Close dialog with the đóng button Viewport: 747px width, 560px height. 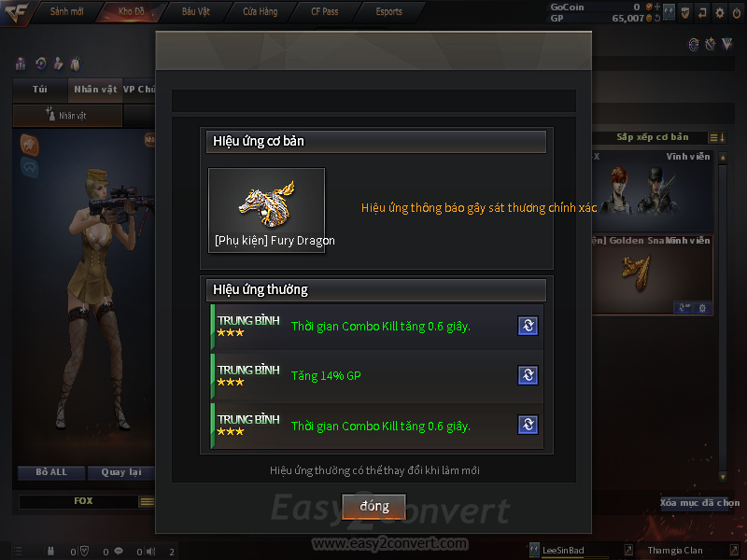(374, 506)
